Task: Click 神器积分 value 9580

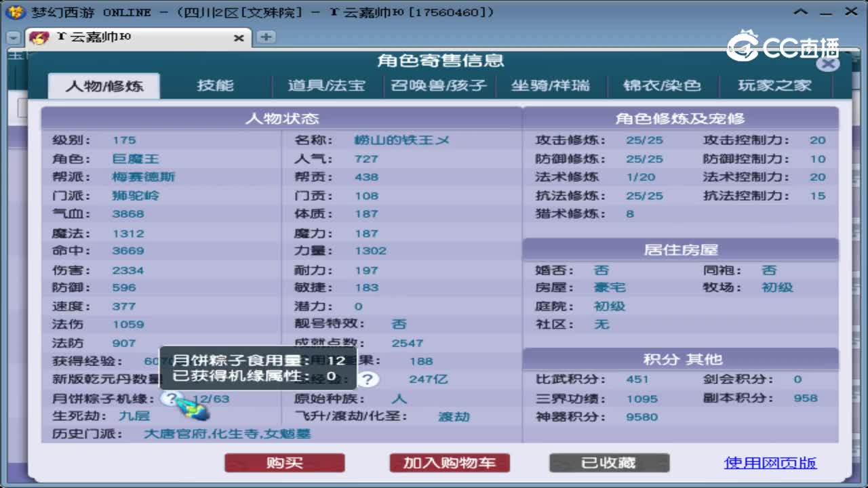Action: pyautogui.click(x=642, y=417)
